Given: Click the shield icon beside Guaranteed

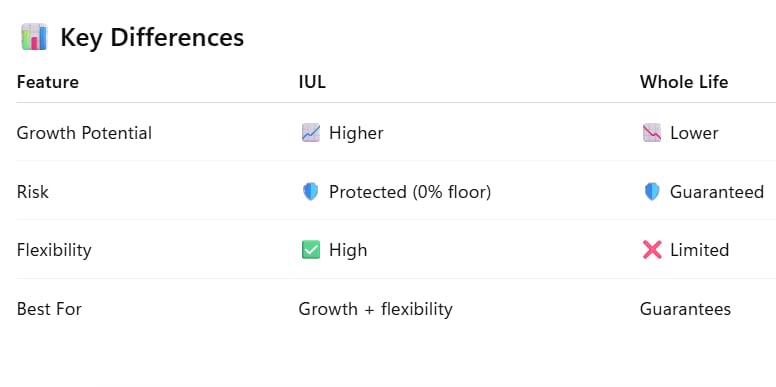Looking at the screenshot, I should (652, 192).
